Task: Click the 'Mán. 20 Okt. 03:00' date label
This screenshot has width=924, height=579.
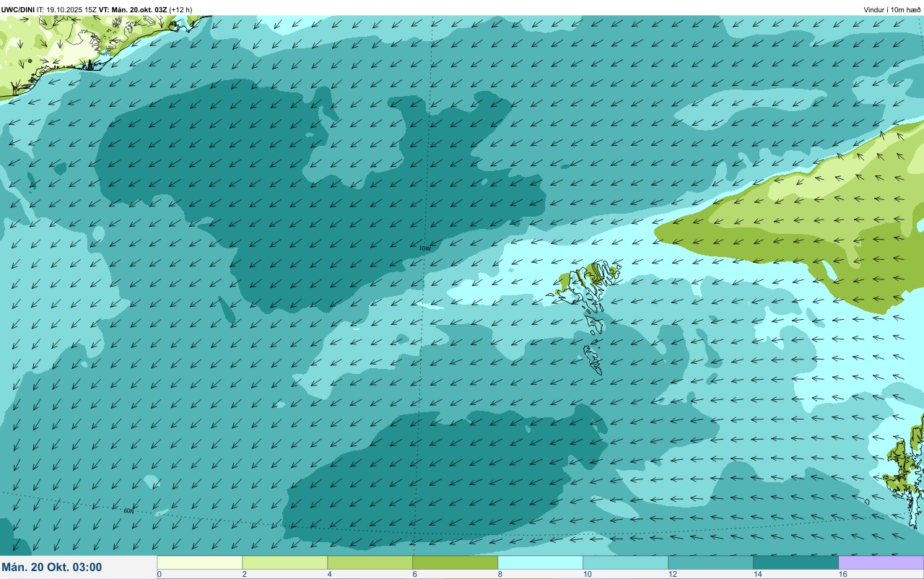Action: point(52,567)
